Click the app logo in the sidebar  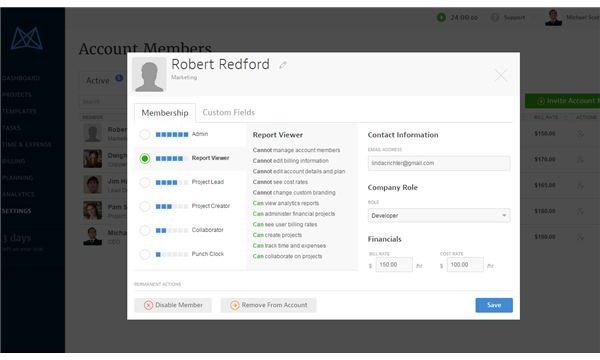point(27,38)
